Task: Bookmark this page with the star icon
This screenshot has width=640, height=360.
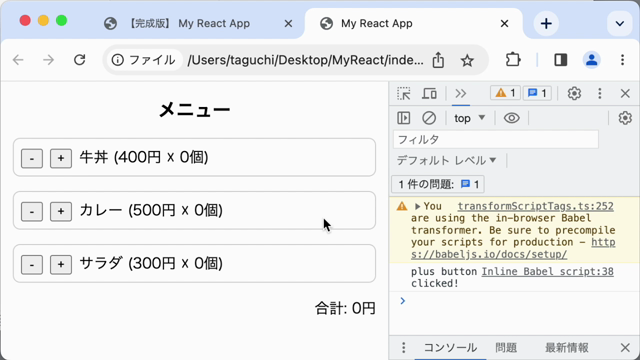Action: (467, 60)
